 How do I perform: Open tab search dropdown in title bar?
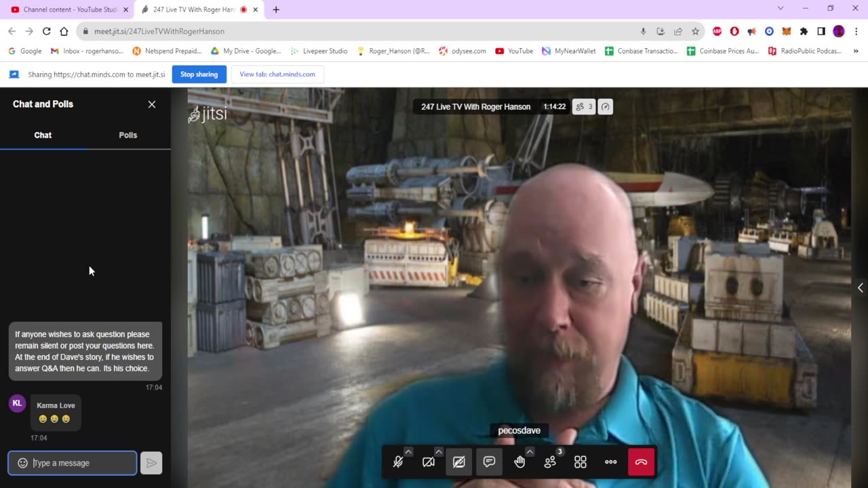780,8
